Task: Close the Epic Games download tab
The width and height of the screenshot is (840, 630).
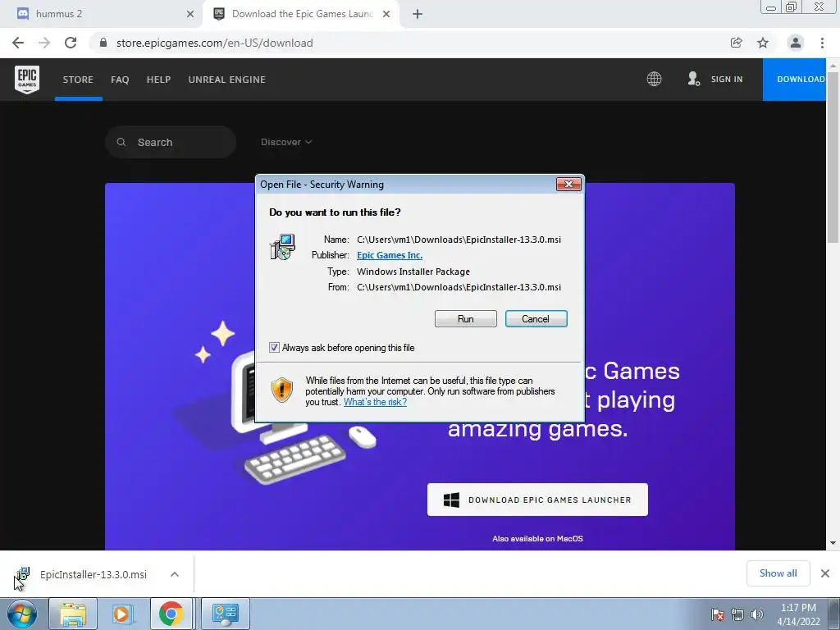Action: [386, 14]
